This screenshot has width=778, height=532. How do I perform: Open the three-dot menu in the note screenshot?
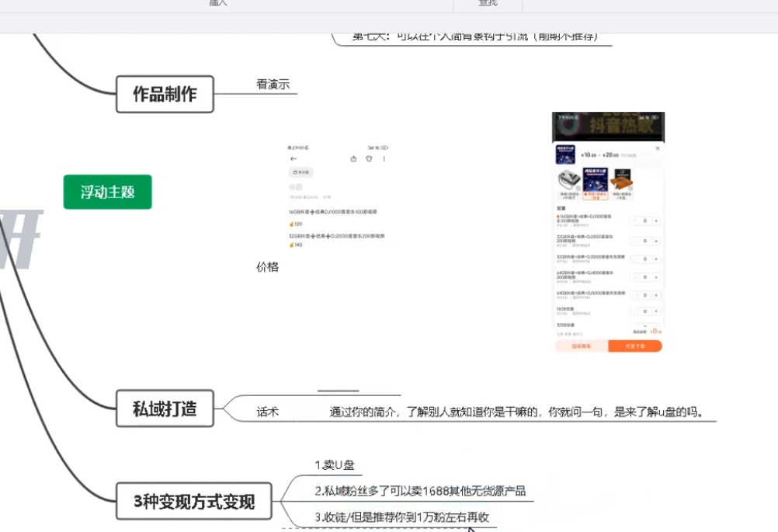[384, 159]
